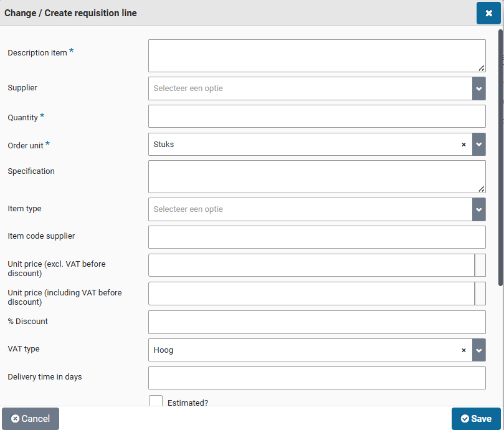Click the % Discount input field

point(316,322)
